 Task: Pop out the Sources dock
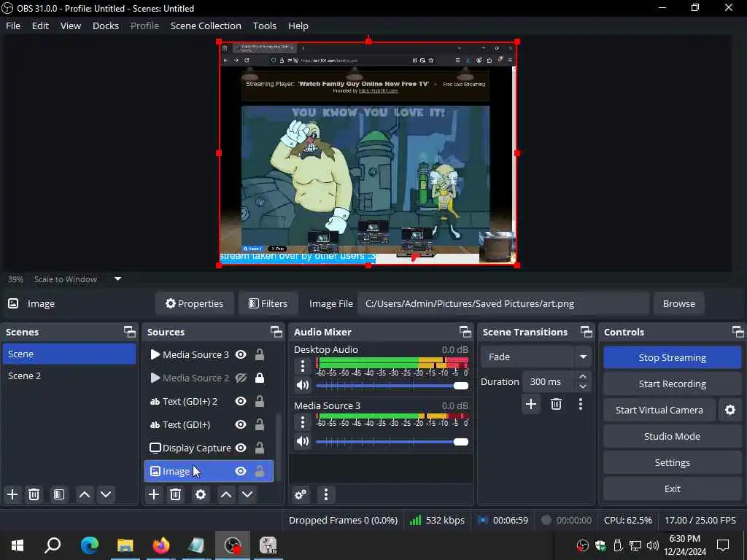[276, 332]
